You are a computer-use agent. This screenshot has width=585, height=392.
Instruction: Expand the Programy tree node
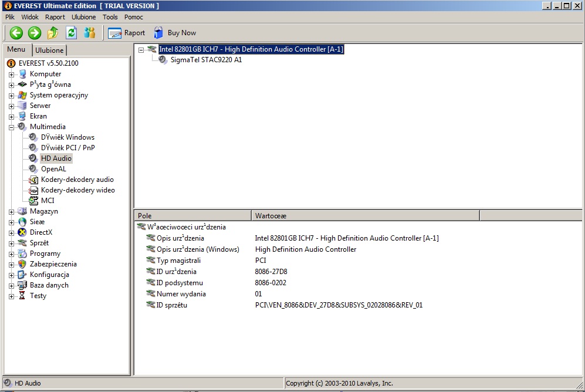pos(12,254)
